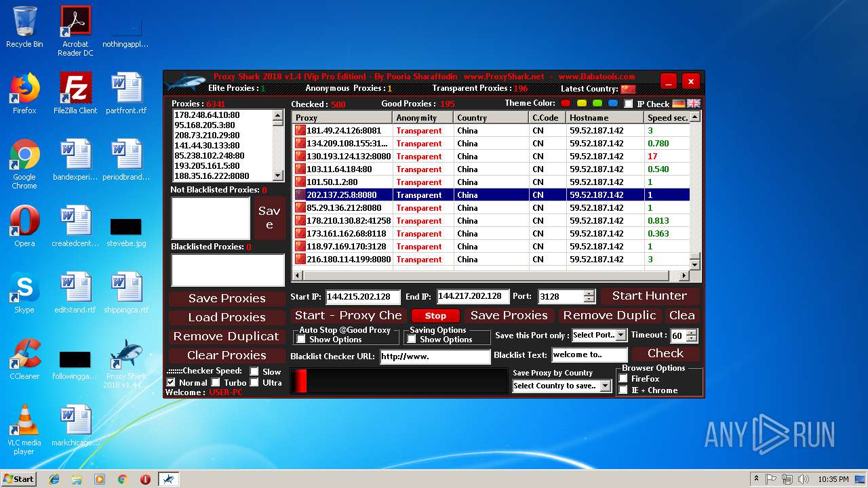
Task: Click the Start IP input field
Action: point(363,297)
